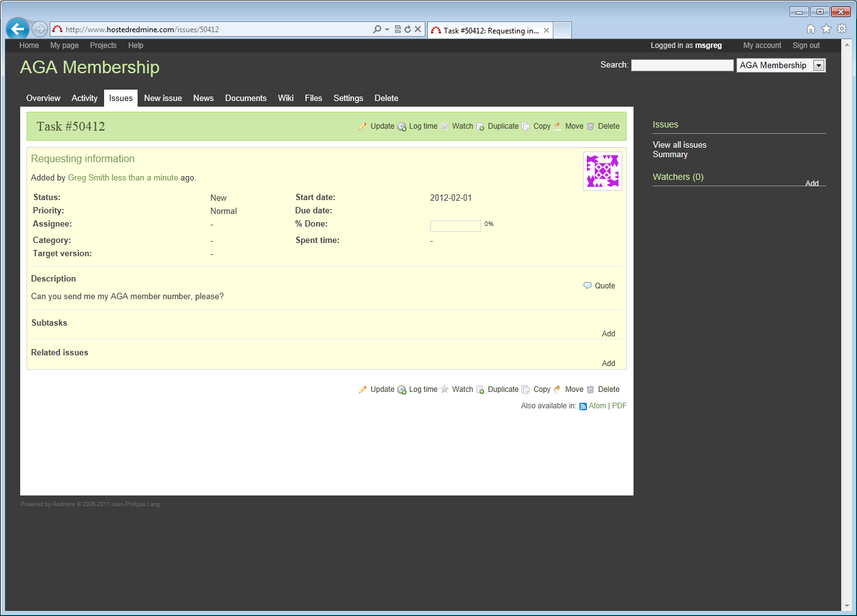
Task: Click the trash Delete icon in top toolbar
Action: point(591,127)
